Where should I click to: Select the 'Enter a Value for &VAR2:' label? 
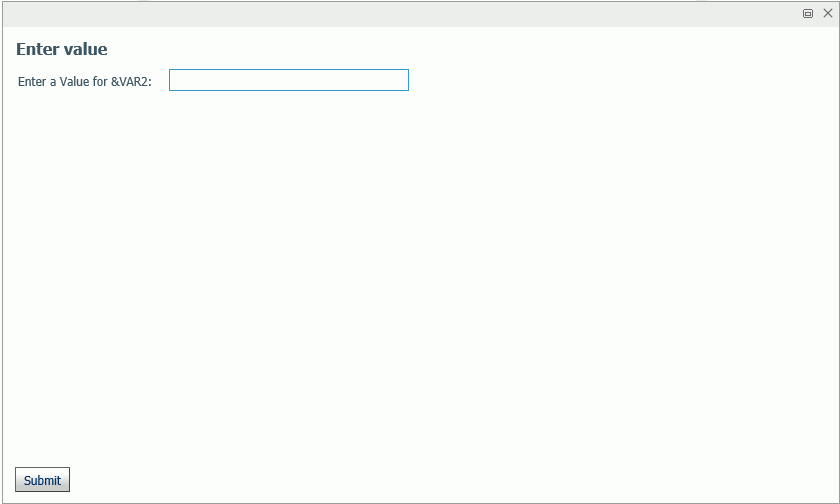click(85, 81)
